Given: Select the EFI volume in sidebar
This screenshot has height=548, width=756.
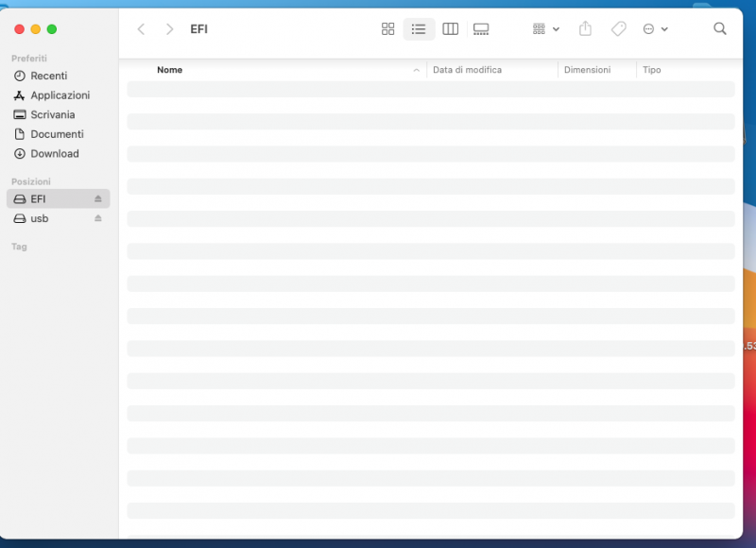Looking at the screenshot, I should pyautogui.click(x=59, y=199).
